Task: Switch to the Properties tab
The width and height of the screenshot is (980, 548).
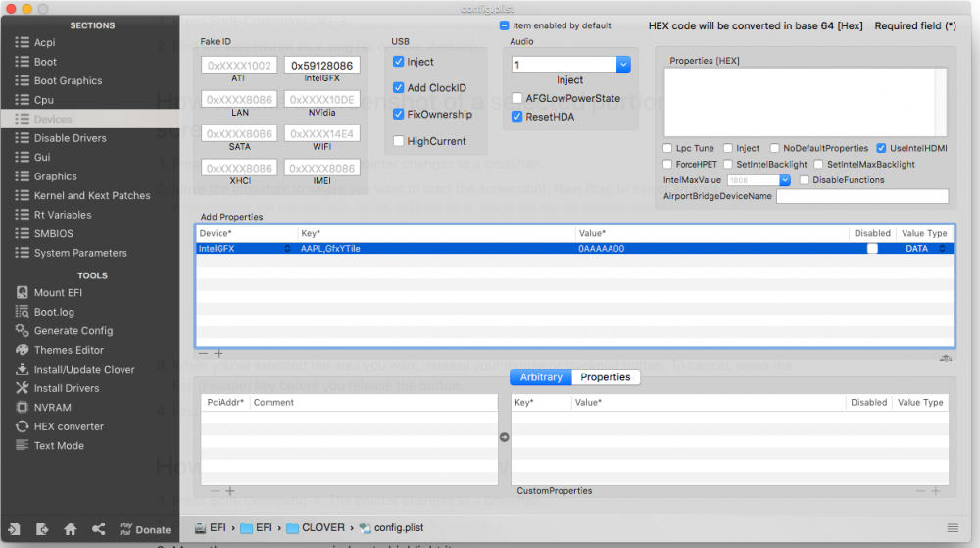Action: click(x=605, y=377)
